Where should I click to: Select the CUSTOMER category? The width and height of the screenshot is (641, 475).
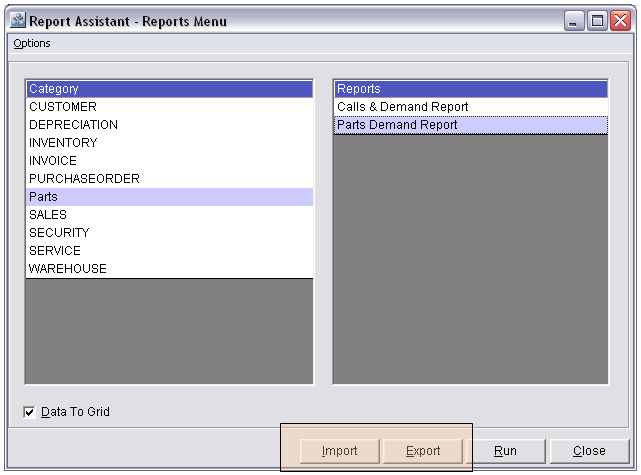point(170,107)
